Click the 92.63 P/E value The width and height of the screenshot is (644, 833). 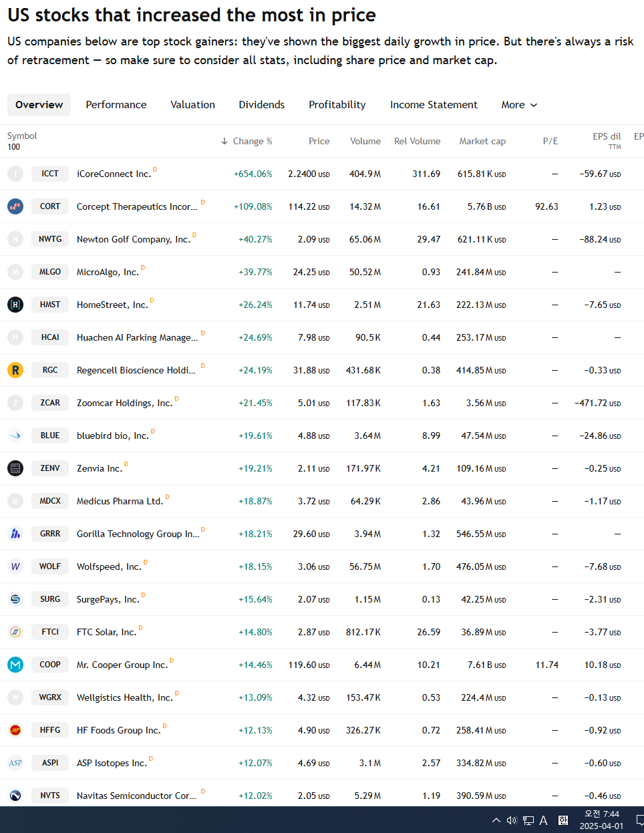[546, 206]
